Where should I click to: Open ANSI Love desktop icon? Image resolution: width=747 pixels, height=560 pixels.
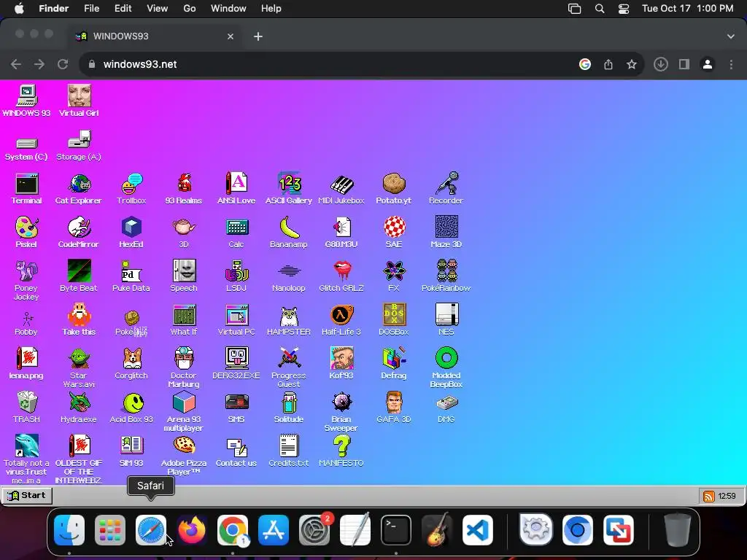pos(236,189)
